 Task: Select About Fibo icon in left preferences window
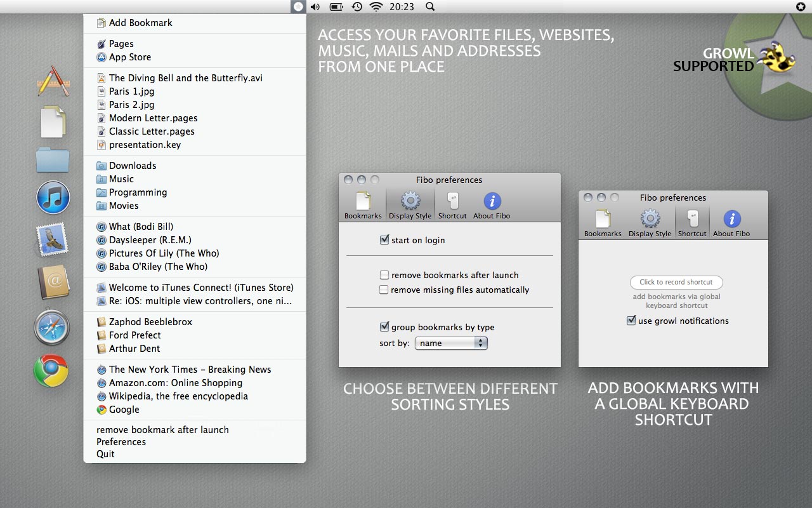492,205
